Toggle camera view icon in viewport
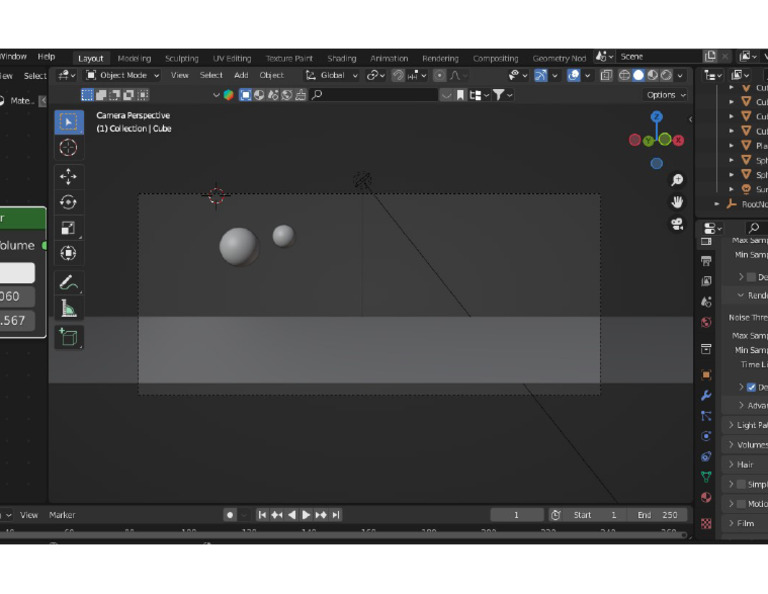Viewport: 768px width, 594px height. click(677, 224)
